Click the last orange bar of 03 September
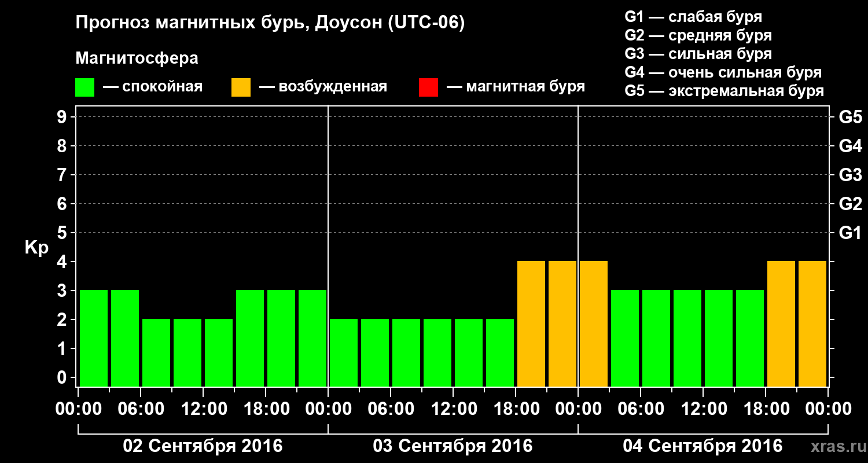Viewport: 868px width, 463px height. click(562, 324)
